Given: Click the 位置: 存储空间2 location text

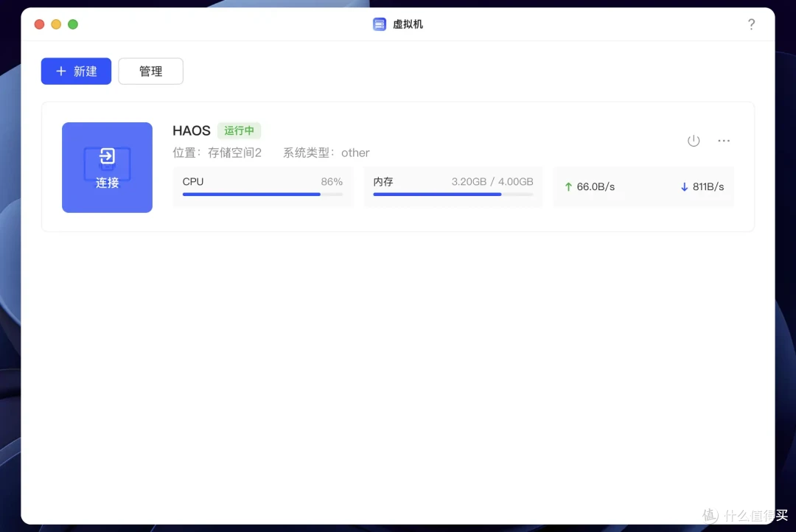Looking at the screenshot, I should pyautogui.click(x=217, y=153).
